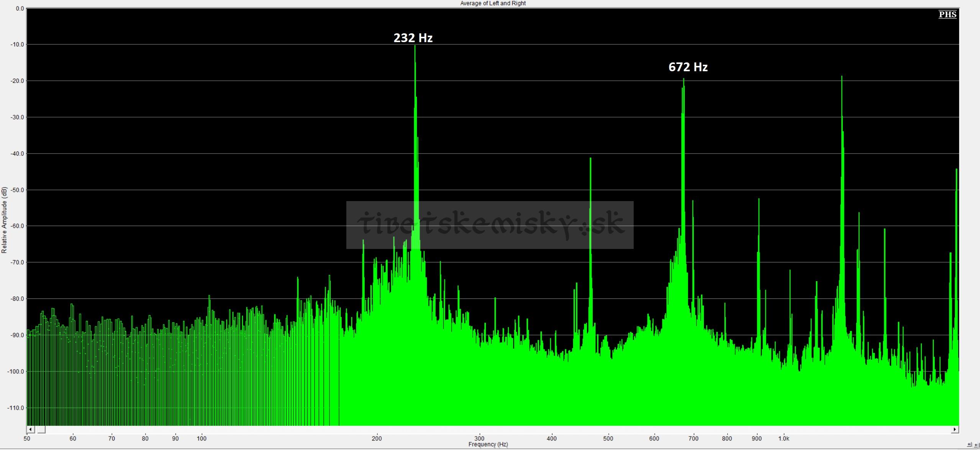Click the Relative Amplitude (dB) axis label
Screen dimensions: 980x450
(4, 220)
